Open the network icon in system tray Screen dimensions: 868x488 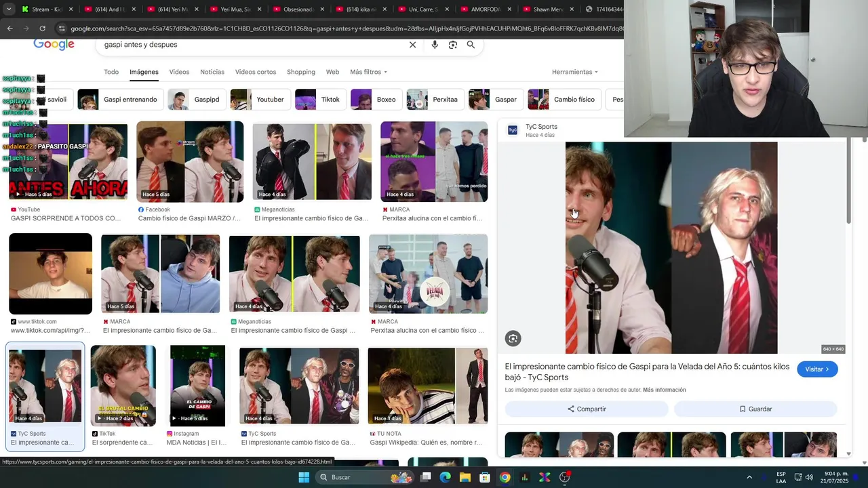(798, 477)
